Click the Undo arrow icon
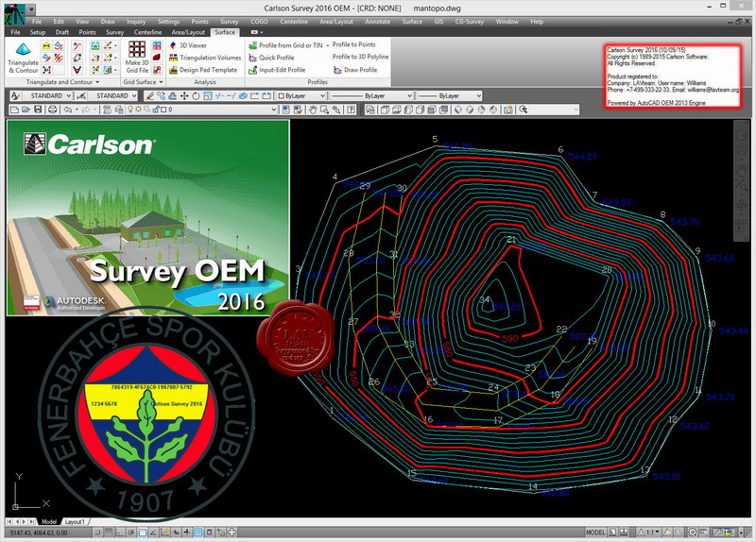Viewport: 756px width, 542px height. (67, 110)
